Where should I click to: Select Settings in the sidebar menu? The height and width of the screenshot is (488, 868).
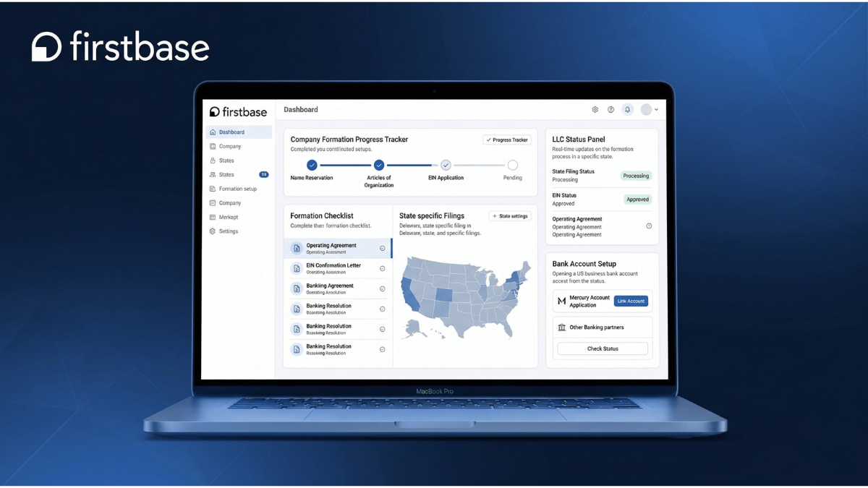229,231
